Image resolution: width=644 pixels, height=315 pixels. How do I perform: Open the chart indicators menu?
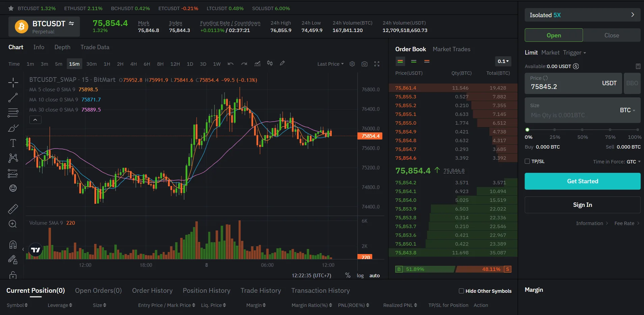pos(257,64)
